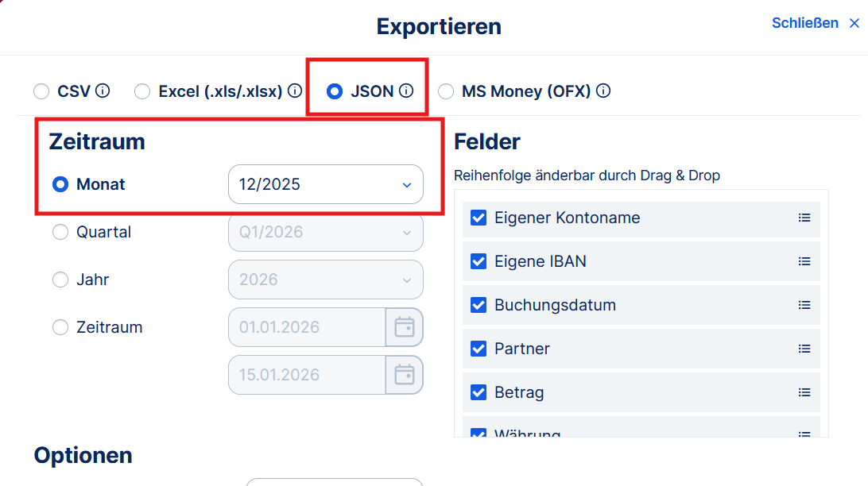Image resolution: width=868 pixels, height=486 pixels.
Task: Click the reorder handle beside Eigene IBAN
Action: point(804,261)
